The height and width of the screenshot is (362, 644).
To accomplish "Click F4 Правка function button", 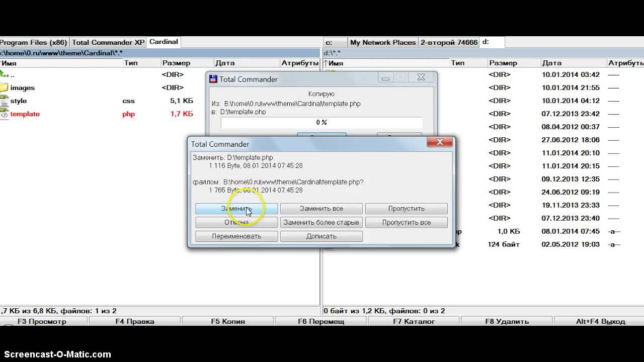I will tap(135, 321).
